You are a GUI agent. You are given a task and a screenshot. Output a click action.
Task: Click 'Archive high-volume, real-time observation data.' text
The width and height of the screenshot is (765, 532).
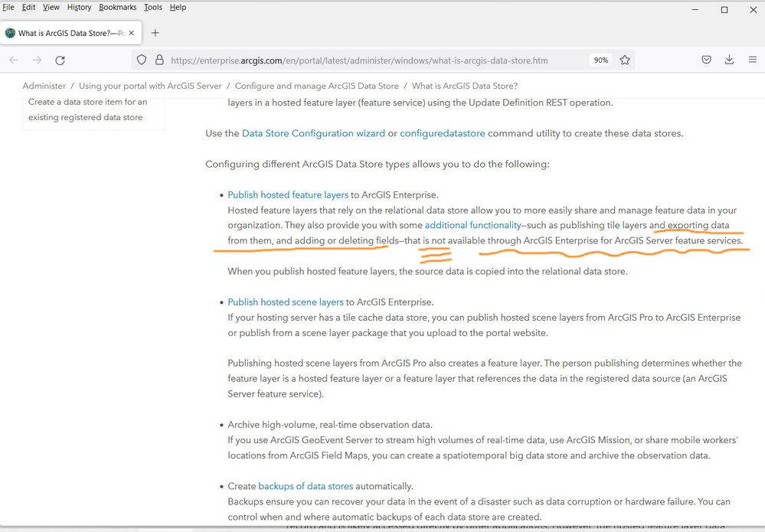click(330, 425)
